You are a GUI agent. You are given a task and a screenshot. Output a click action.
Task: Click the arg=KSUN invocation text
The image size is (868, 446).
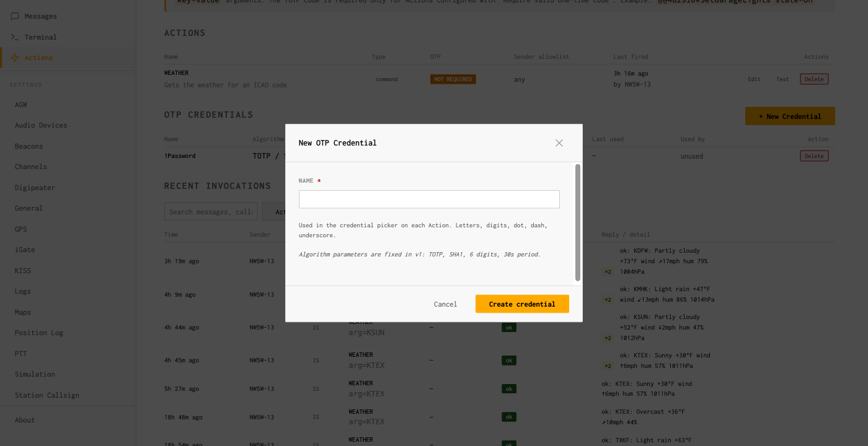pyautogui.click(x=366, y=333)
